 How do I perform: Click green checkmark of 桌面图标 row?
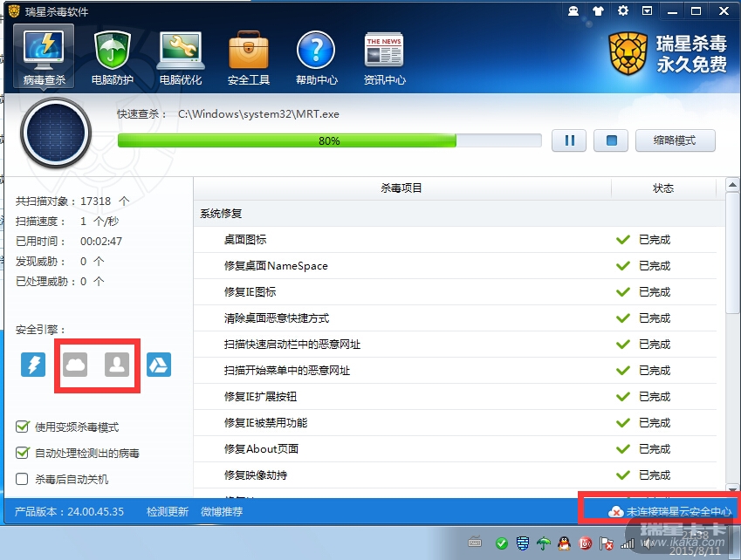click(x=623, y=239)
